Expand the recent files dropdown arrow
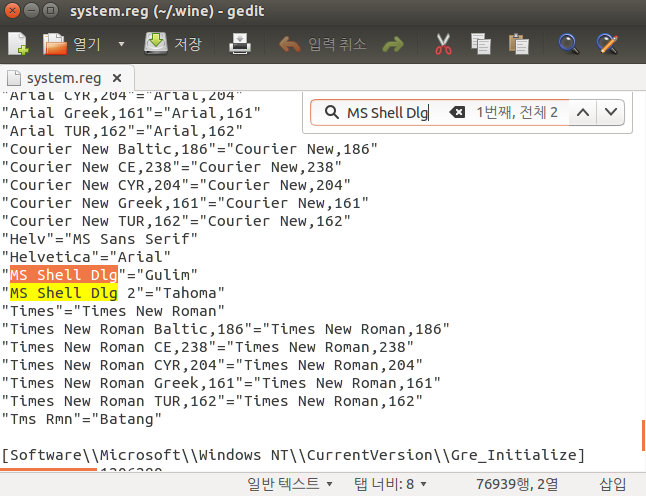Image resolution: width=646 pixels, height=496 pixels. (x=121, y=44)
